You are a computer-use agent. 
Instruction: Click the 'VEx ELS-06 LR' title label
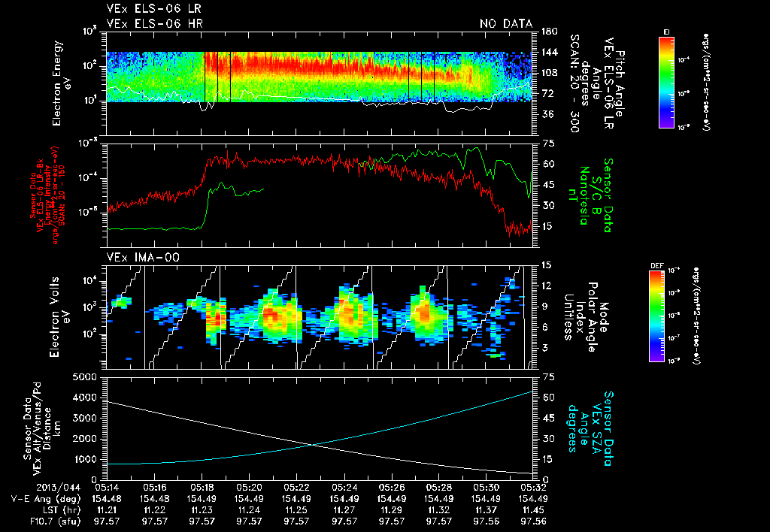click(153, 8)
